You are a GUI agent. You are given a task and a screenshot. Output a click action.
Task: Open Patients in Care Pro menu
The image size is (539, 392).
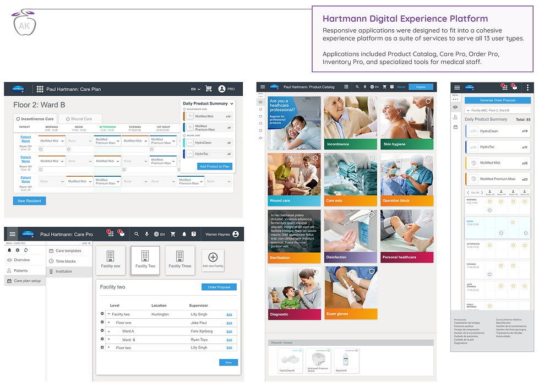click(20, 271)
